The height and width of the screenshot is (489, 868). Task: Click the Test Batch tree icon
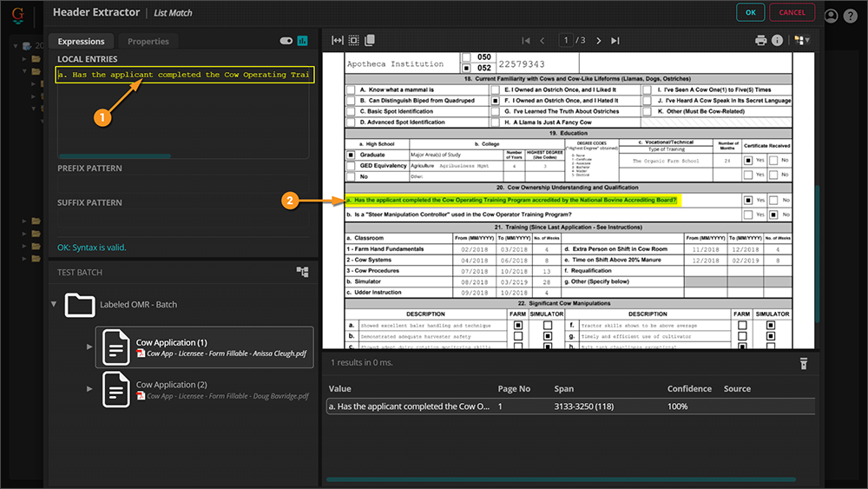click(302, 272)
